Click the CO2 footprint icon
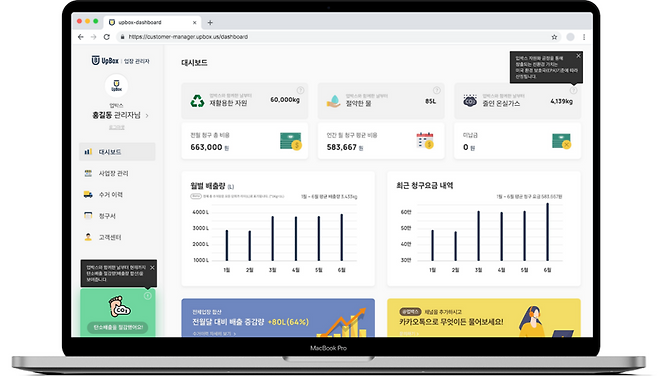The height and width of the screenshot is (376, 658). pos(119,306)
